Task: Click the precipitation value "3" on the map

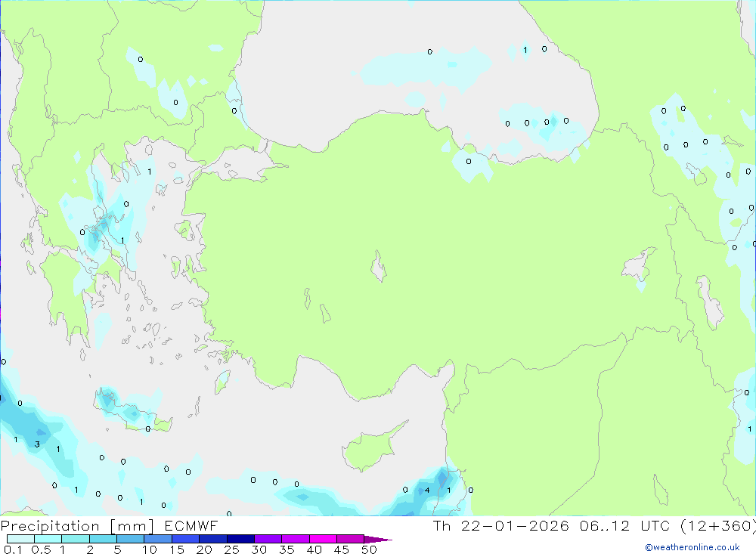Action: pyautogui.click(x=37, y=444)
